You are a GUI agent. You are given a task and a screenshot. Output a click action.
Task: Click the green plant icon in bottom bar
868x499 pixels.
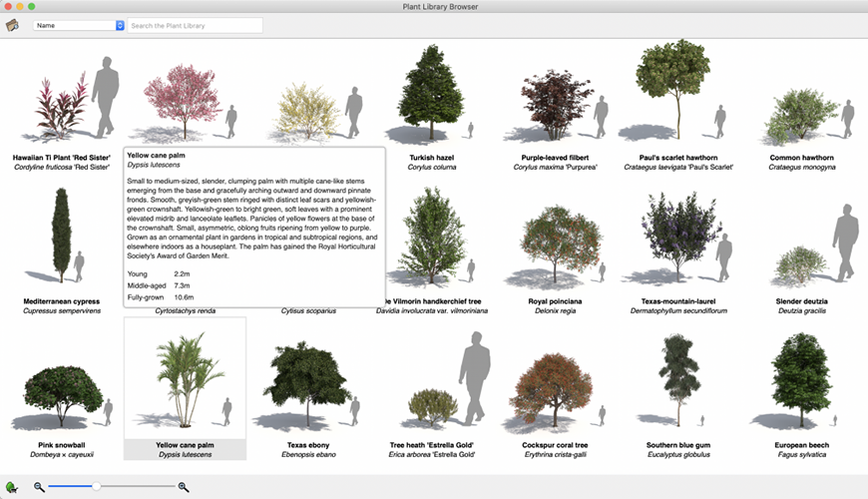[12, 487]
